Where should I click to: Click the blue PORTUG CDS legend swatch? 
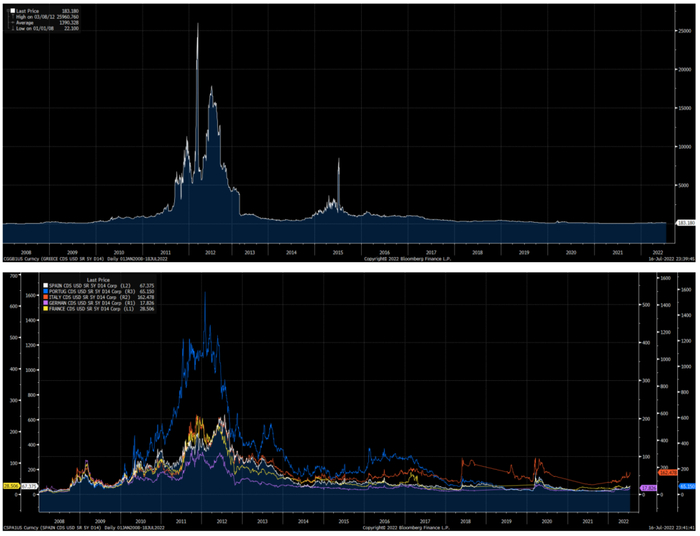click(46, 291)
